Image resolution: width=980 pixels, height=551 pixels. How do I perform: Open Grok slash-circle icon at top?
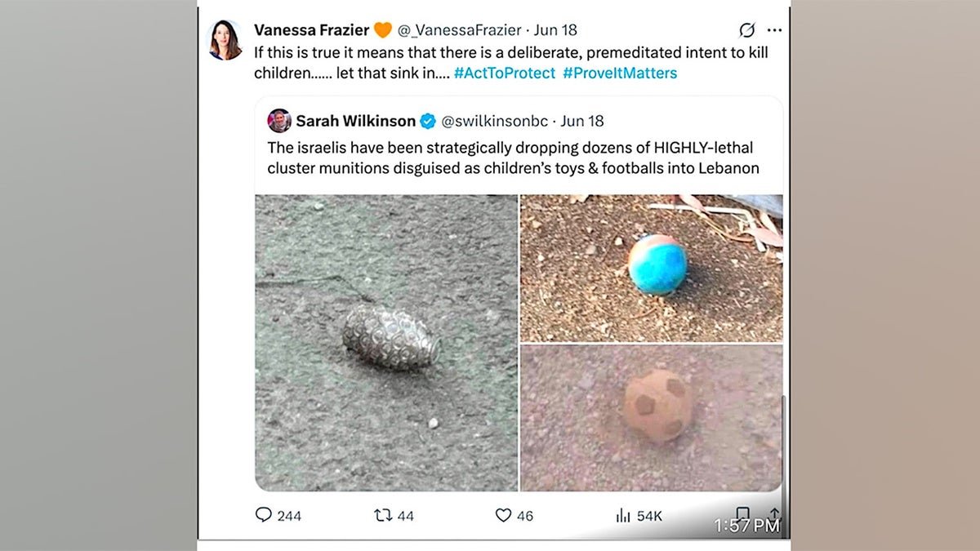click(x=746, y=30)
